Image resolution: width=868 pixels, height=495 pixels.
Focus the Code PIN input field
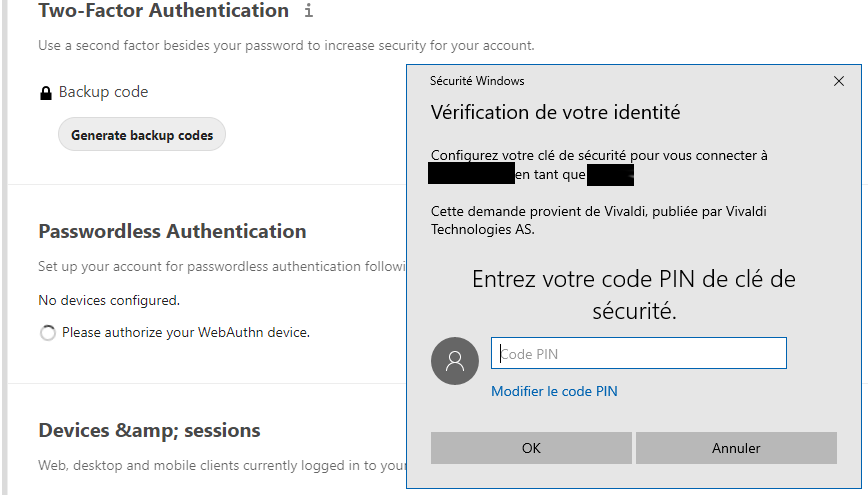[x=638, y=353]
